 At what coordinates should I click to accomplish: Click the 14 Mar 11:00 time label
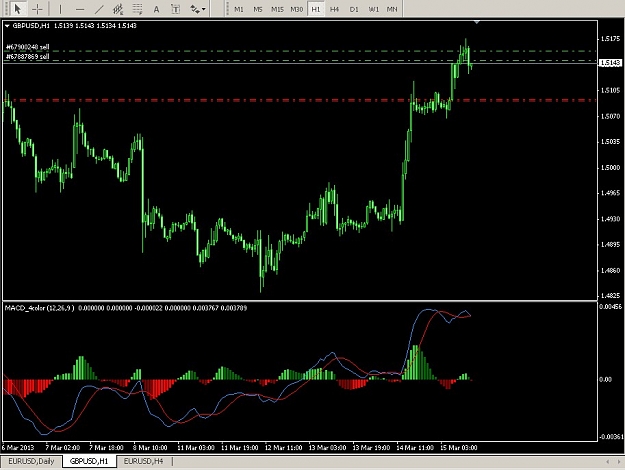[415, 448]
